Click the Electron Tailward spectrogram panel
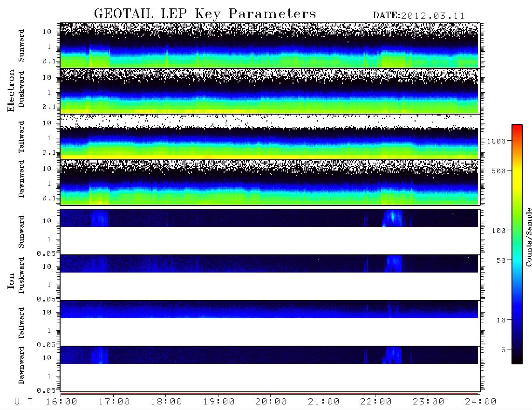 click(269, 137)
